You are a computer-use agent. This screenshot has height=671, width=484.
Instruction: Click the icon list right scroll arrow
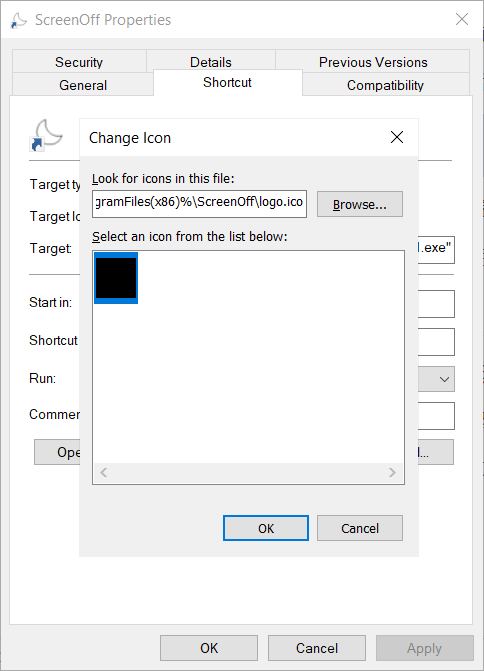(392, 472)
